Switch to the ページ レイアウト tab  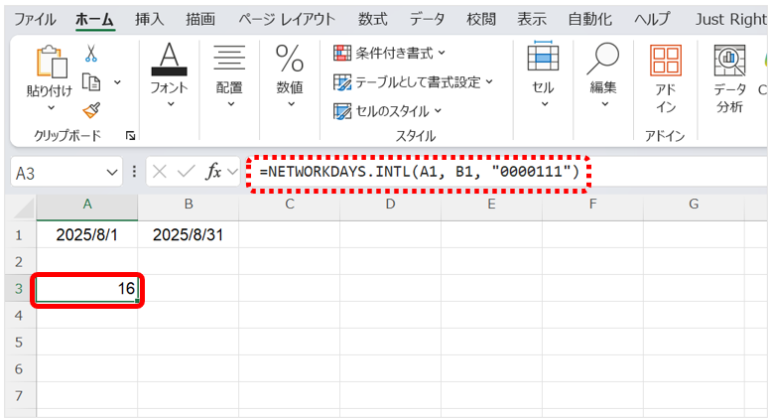tap(287, 20)
